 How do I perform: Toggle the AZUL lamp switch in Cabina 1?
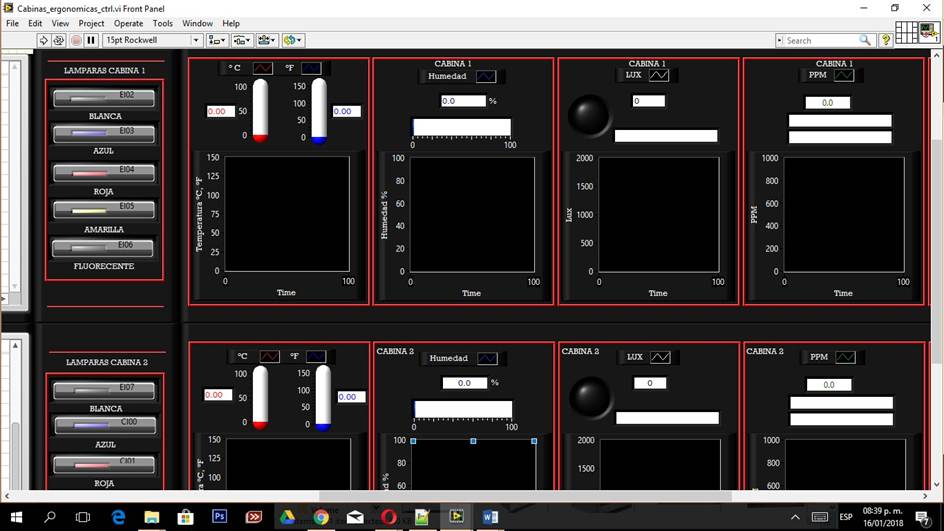[x=104, y=133]
